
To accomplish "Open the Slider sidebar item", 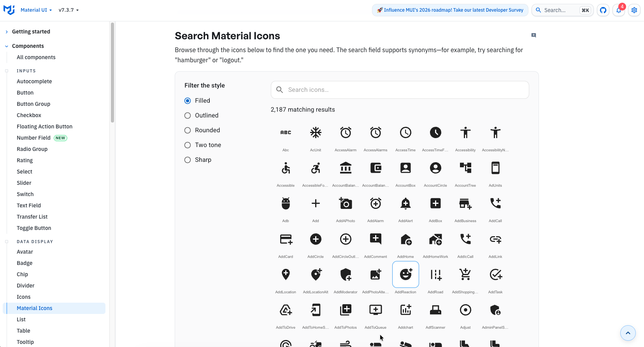I will [24, 183].
